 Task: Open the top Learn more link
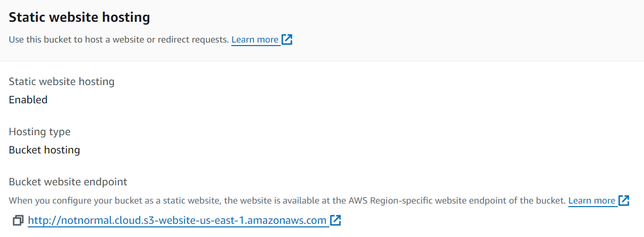pos(255,39)
